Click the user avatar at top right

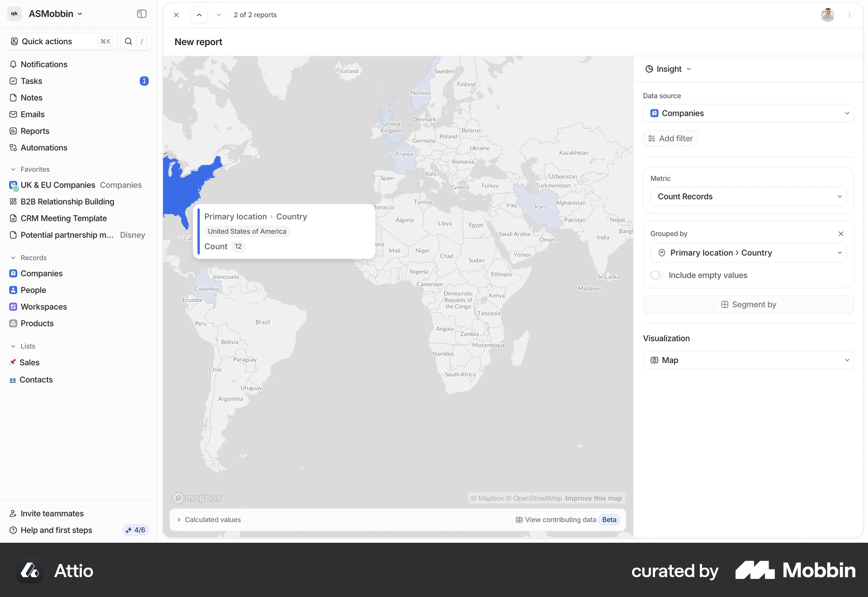tap(828, 14)
